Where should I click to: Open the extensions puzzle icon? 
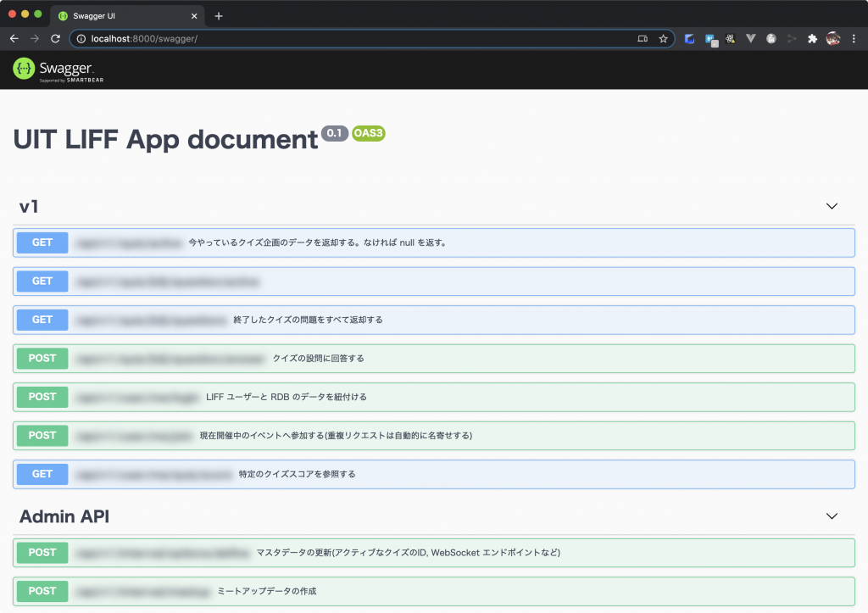812,39
